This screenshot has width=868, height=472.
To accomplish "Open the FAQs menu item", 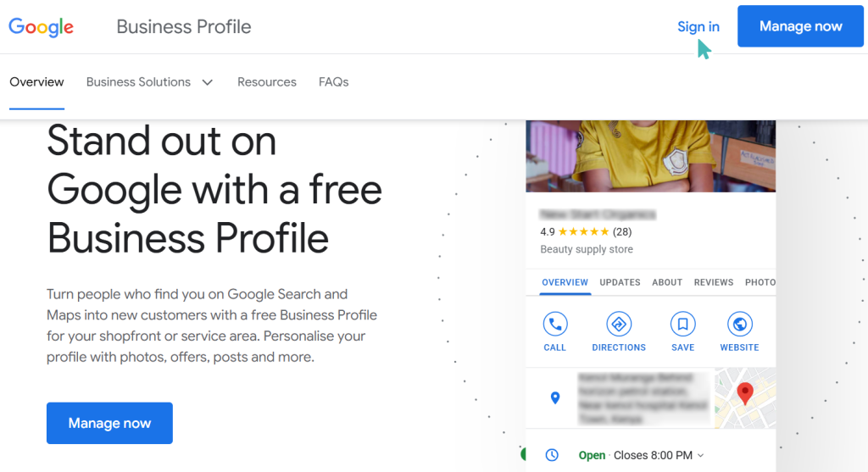I will [x=333, y=82].
